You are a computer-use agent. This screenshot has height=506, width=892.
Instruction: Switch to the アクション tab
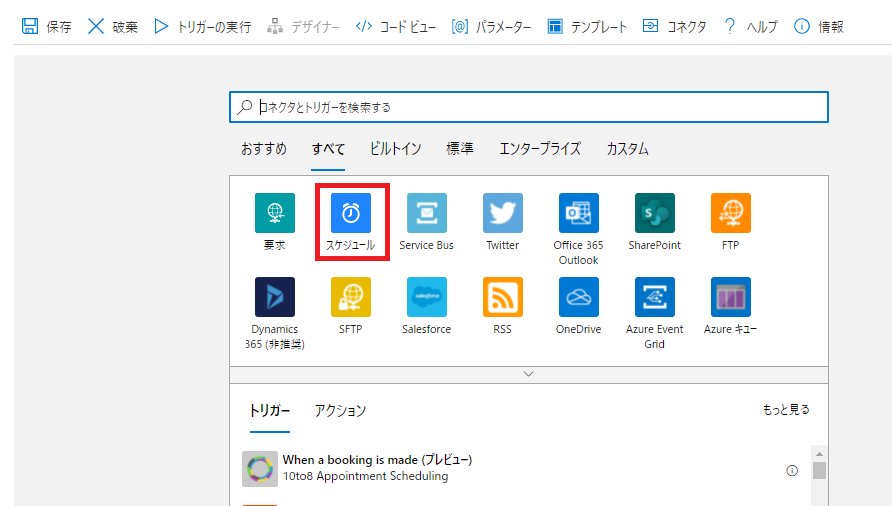[x=340, y=410]
